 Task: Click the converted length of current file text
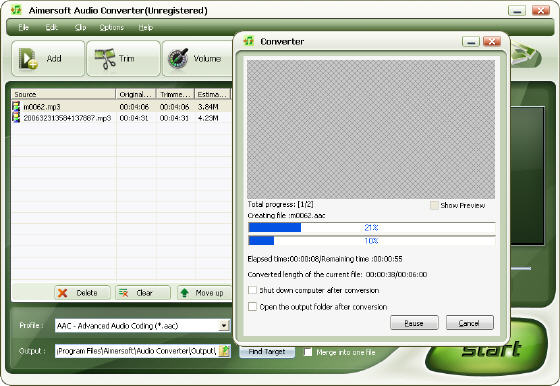tap(337, 275)
